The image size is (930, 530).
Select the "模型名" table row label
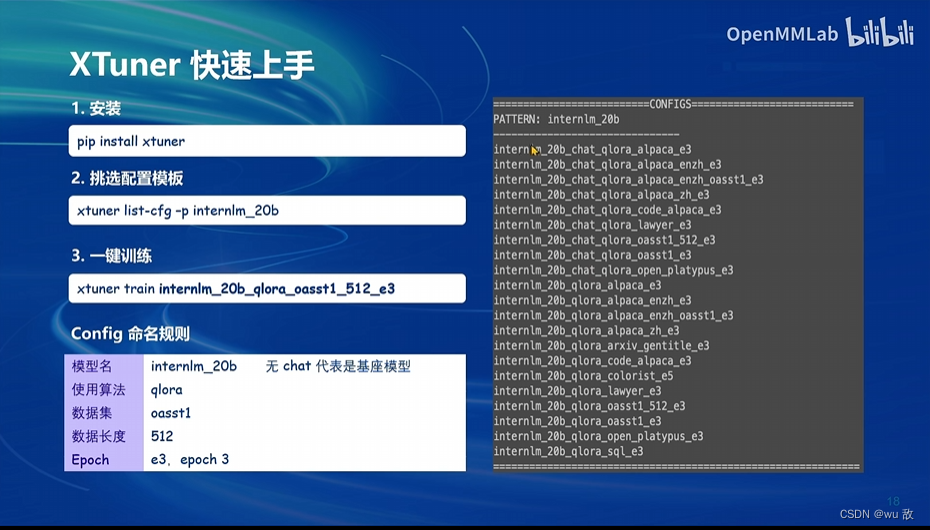(x=91, y=366)
